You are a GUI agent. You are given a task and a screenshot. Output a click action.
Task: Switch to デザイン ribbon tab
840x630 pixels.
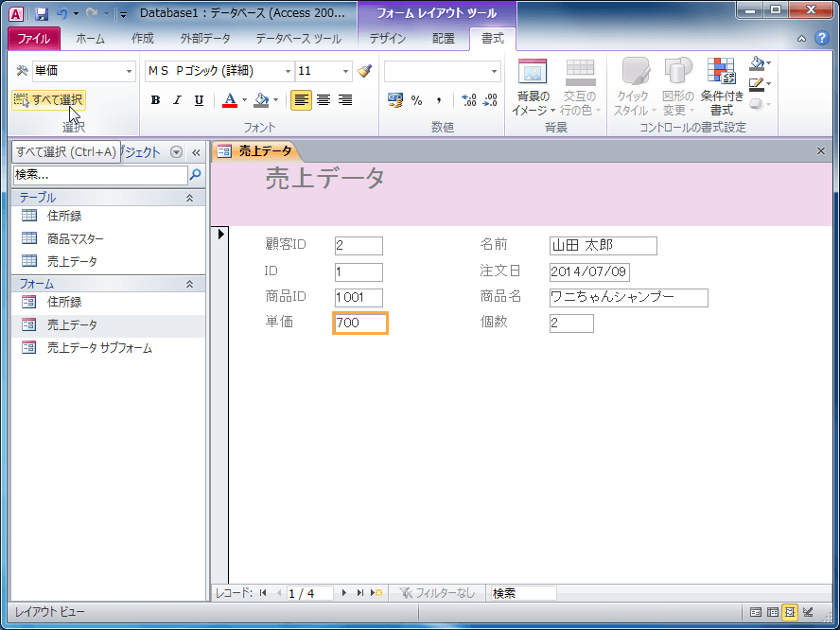tap(388, 39)
